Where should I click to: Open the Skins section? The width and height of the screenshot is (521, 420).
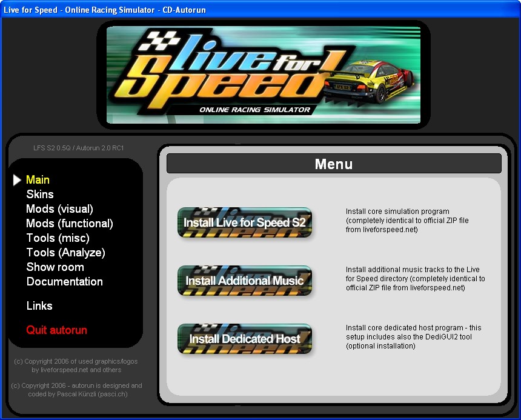click(x=40, y=195)
